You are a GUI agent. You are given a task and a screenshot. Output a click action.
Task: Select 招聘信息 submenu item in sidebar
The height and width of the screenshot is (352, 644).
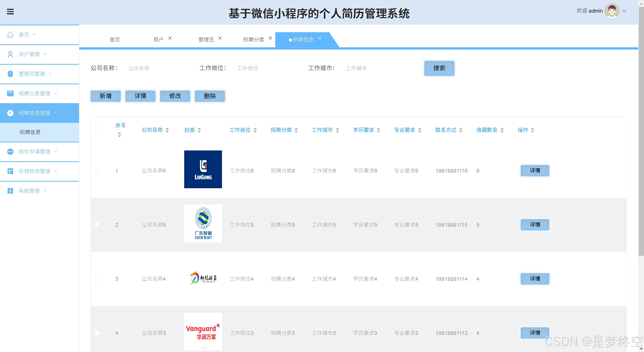point(30,132)
